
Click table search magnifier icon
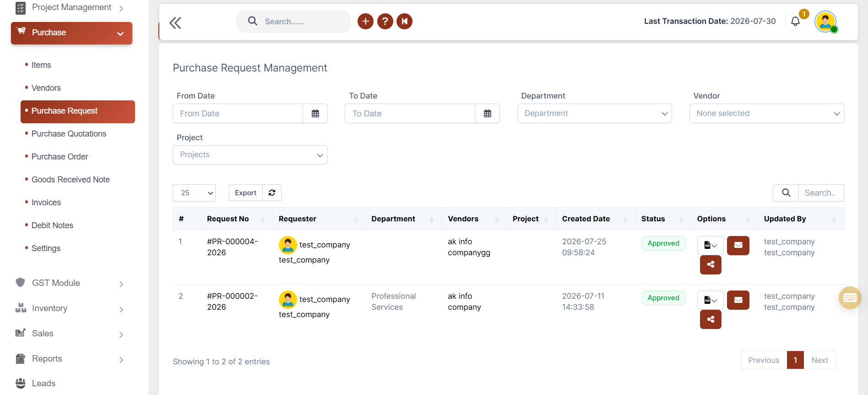786,193
